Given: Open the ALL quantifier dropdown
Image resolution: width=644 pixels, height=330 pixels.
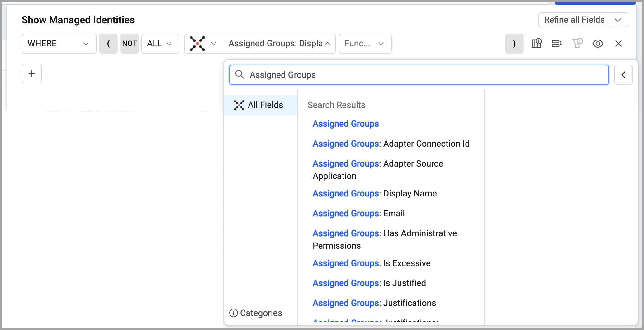Looking at the screenshot, I should 160,44.
